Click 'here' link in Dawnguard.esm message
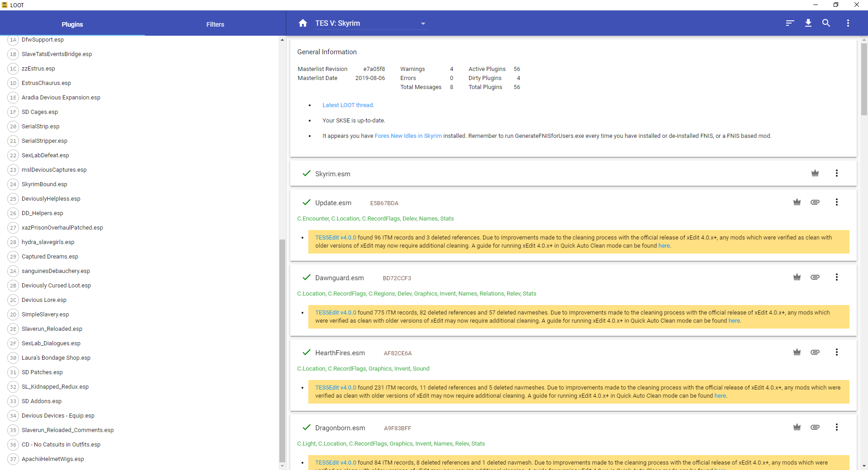 click(x=734, y=320)
